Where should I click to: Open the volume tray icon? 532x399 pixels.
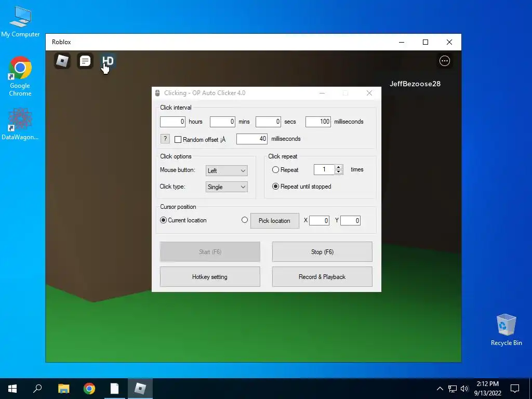[464, 389]
